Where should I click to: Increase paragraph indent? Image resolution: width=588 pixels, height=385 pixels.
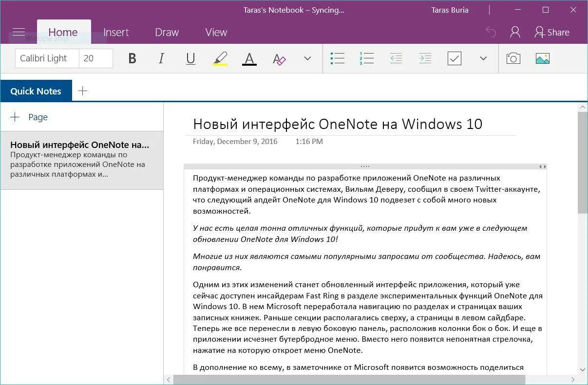click(425, 58)
